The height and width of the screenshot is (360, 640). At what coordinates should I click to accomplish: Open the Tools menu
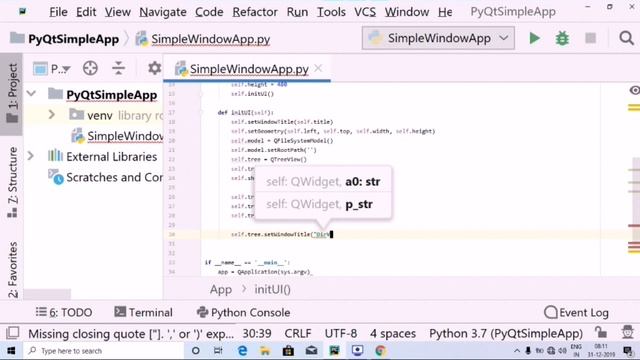331,12
